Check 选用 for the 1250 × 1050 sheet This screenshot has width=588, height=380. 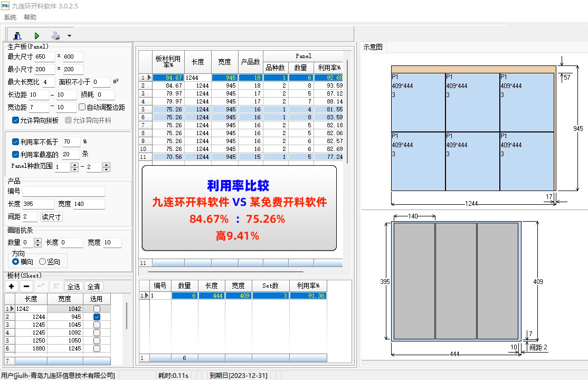tap(97, 340)
